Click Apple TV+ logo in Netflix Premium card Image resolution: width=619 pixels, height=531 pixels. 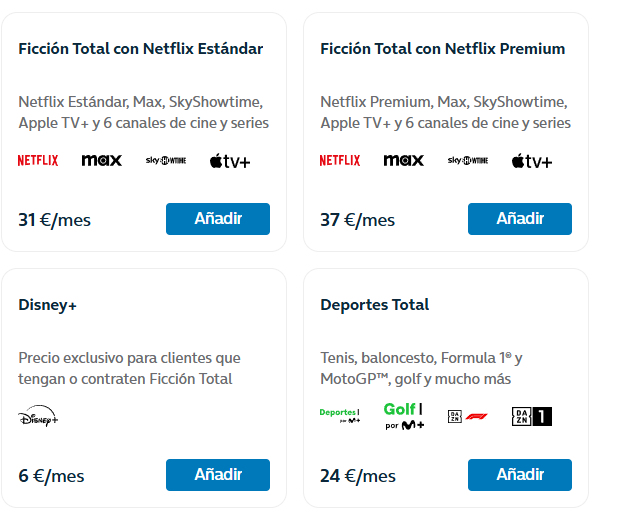[532, 161]
